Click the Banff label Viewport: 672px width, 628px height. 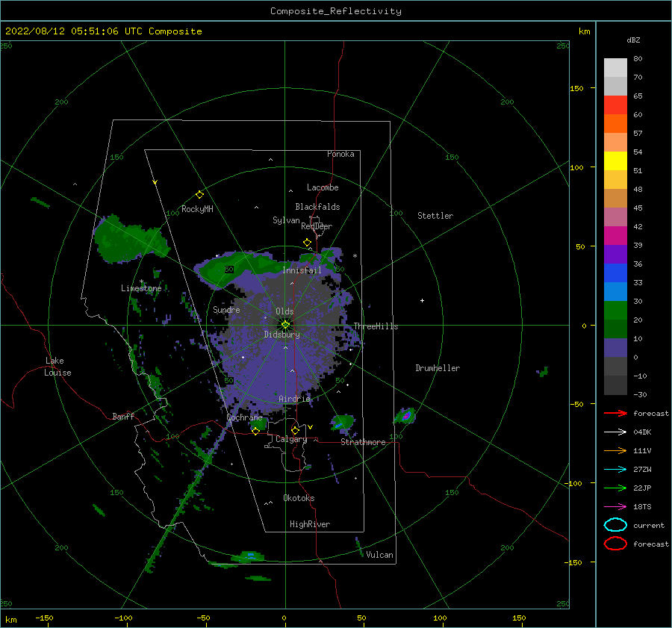(123, 416)
